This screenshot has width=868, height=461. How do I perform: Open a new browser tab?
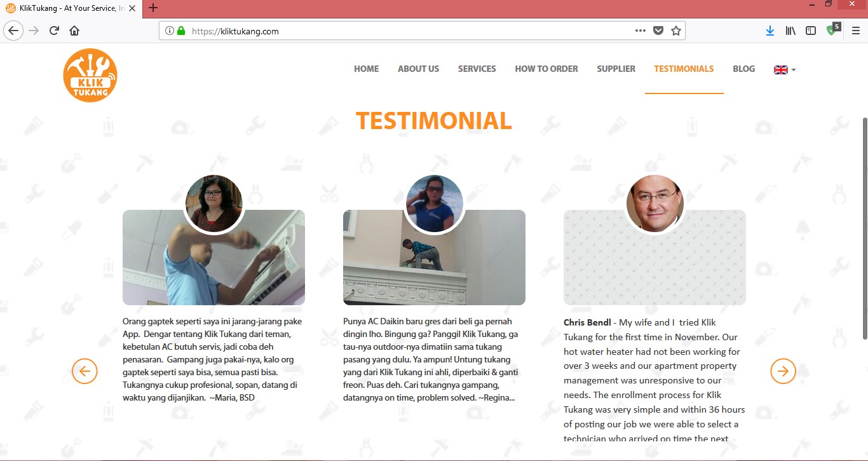[153, 8]
